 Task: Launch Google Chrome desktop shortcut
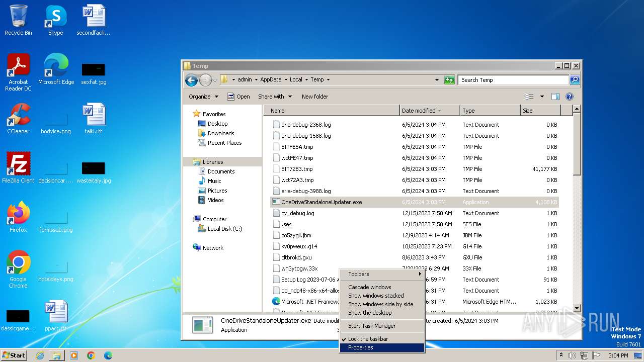point(18,269)
